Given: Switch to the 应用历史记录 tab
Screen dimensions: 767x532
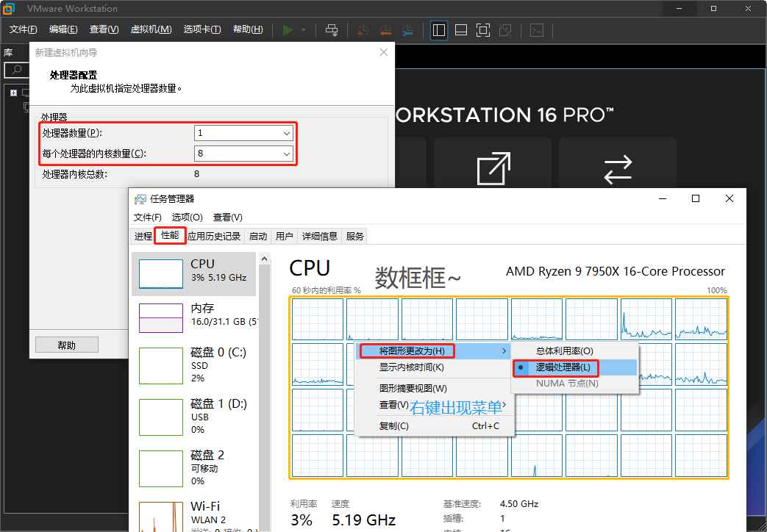Looking at the screenshot, I should (214, 236).
